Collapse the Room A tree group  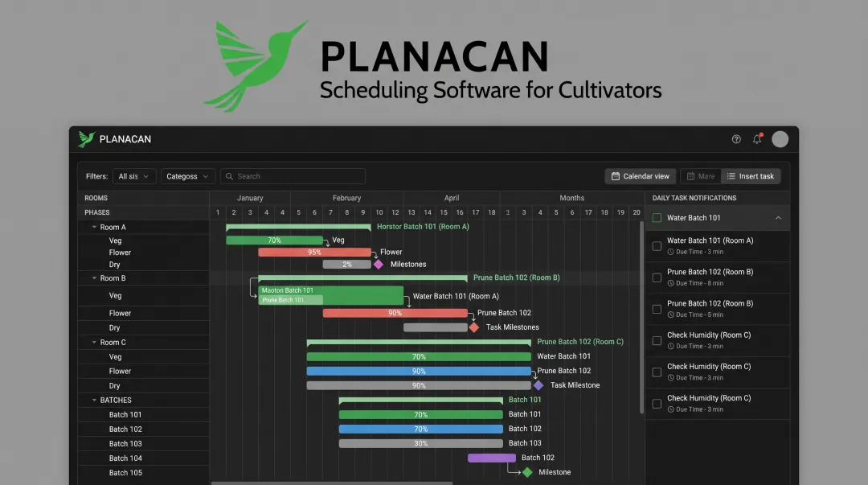pyautogui.click(x=94, y=228)
